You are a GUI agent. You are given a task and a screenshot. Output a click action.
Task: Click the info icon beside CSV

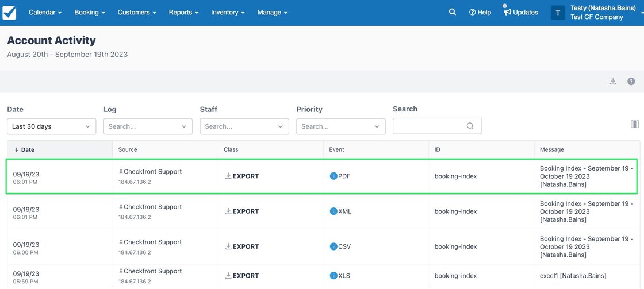[333, 246]
